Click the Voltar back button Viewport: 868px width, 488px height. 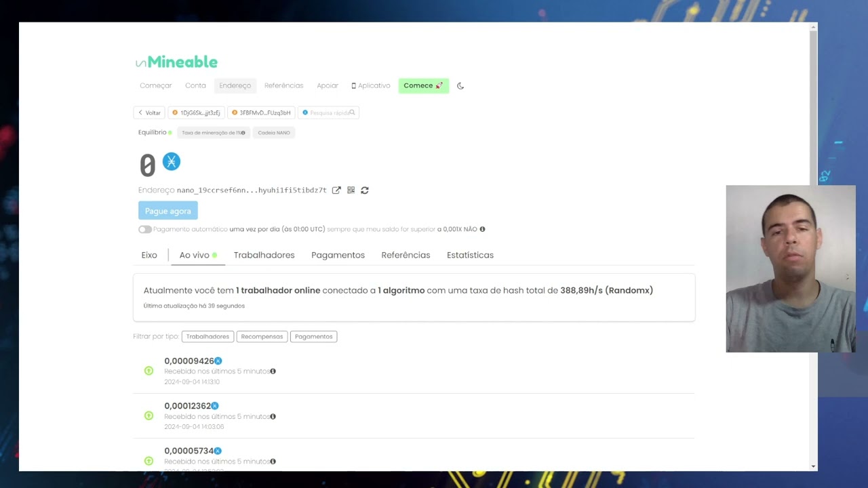tap(149, 113)
